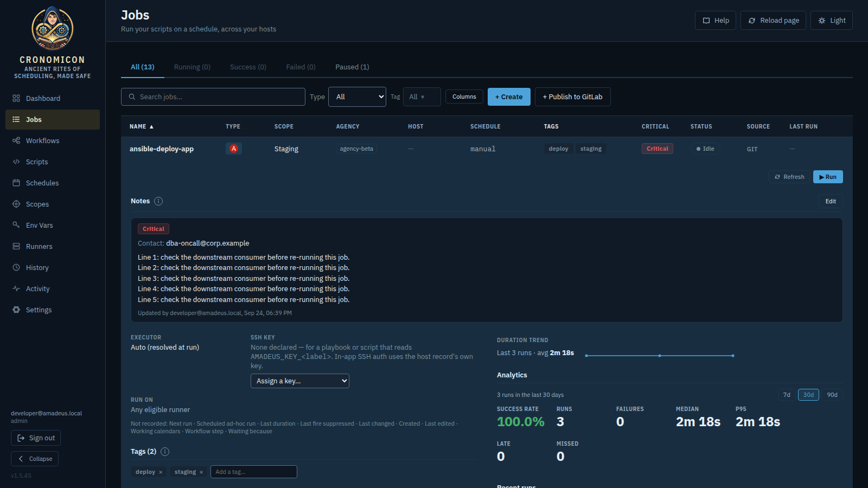Switch to Light theme

(x=832, y=21)
